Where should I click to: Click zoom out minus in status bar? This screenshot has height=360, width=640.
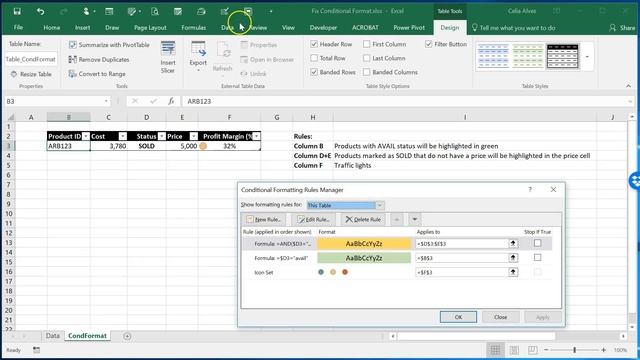tap(546, 350)
